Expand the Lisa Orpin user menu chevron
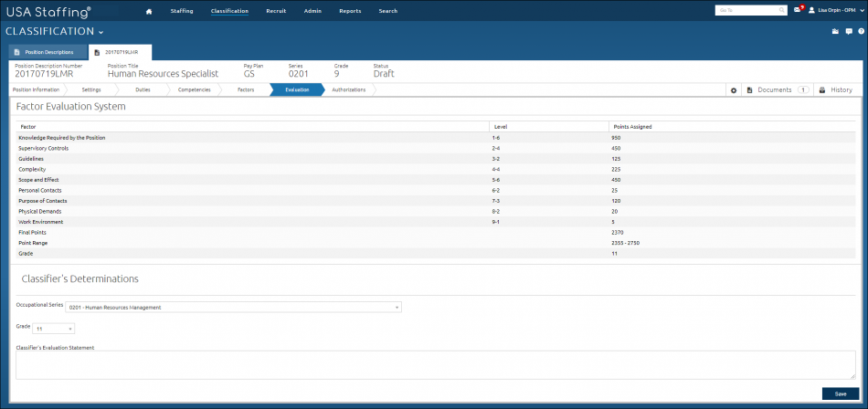 (863, 11)
